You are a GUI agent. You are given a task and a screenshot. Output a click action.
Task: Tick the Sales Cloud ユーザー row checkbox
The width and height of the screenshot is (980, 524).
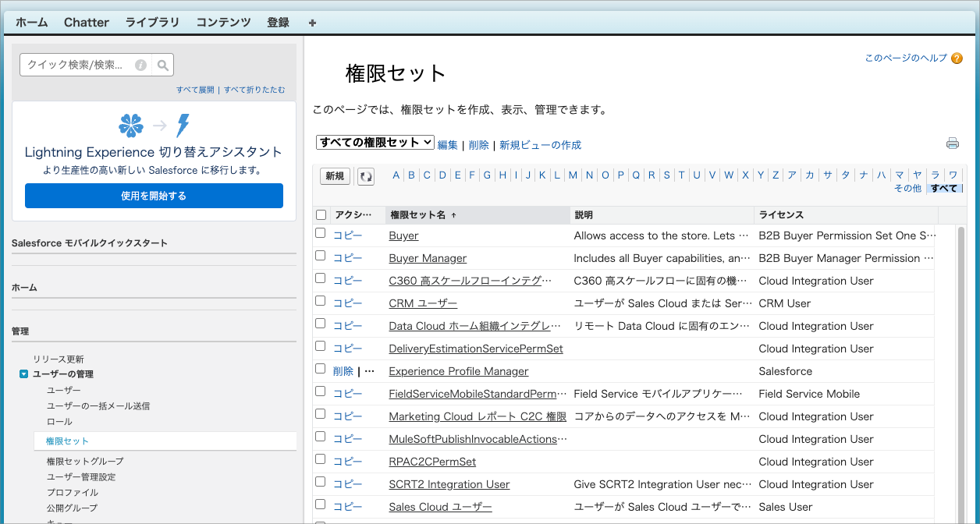[320, 505]
